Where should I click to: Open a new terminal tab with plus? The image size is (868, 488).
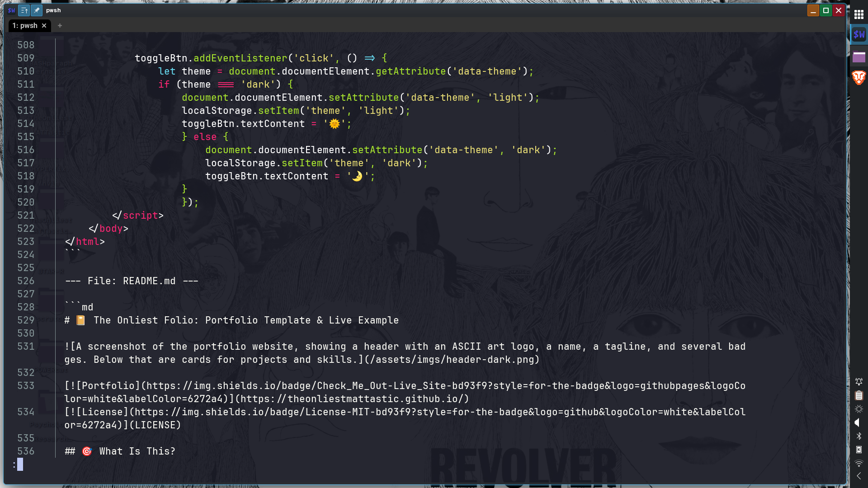click(60, 26)
